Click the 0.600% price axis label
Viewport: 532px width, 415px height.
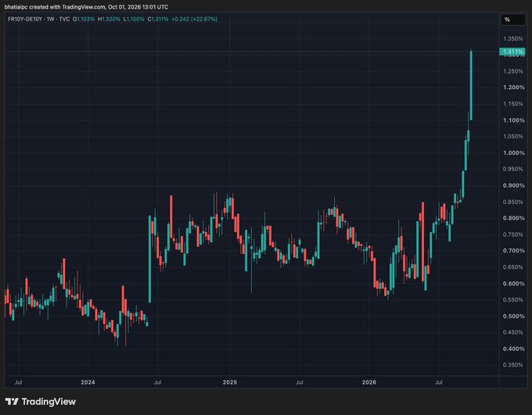pyautogui.click(x=514, y=284)
